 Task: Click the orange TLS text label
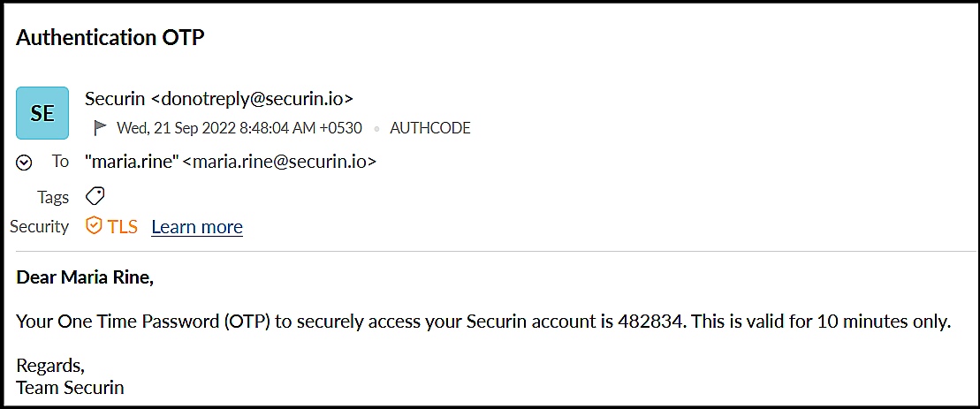coord(123,226)
